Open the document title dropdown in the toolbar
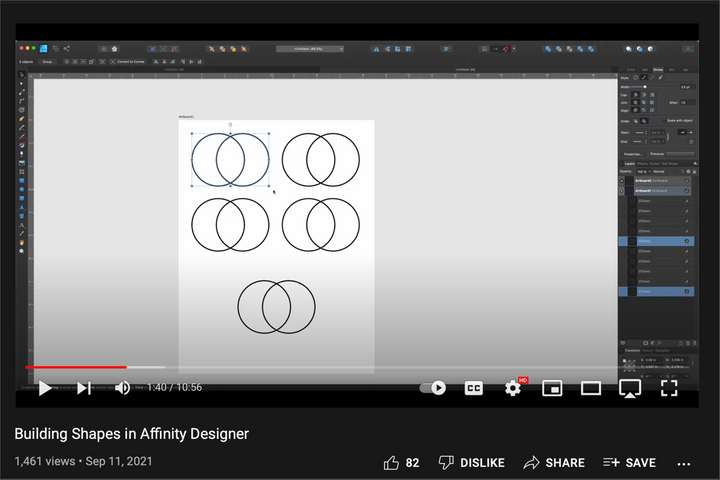The height and width of the screenshot is (480, 720). (x=309, y=49)
